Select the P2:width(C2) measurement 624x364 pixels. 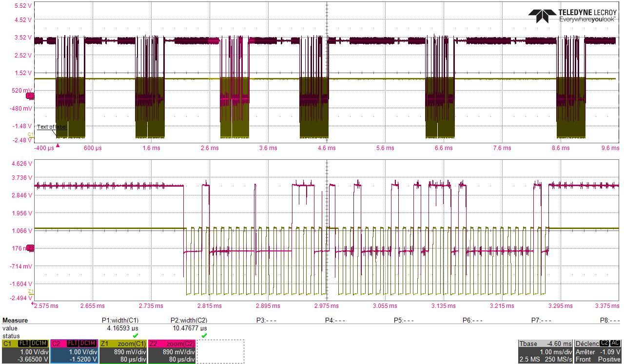(189, 320)
